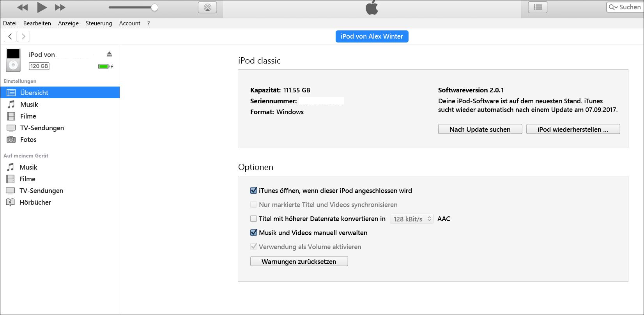Open the list view icon button
644x315 pixels.
(538, 7)
